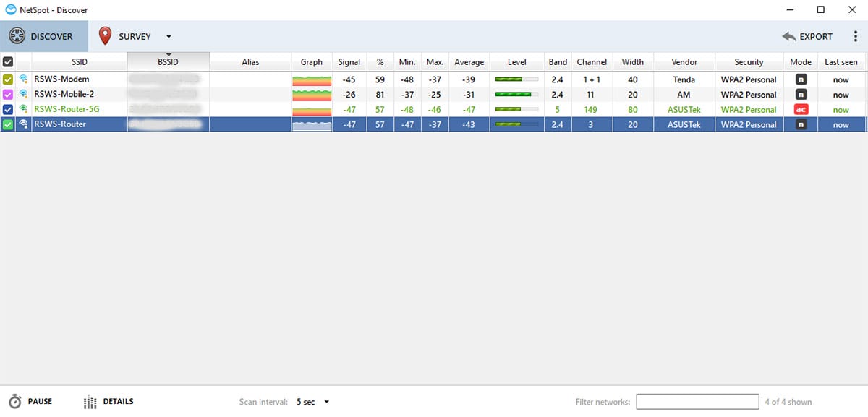868x417 pixels.
Task: Uncheck the RSWS-Modem network checkbox
Action: [8, 79]
